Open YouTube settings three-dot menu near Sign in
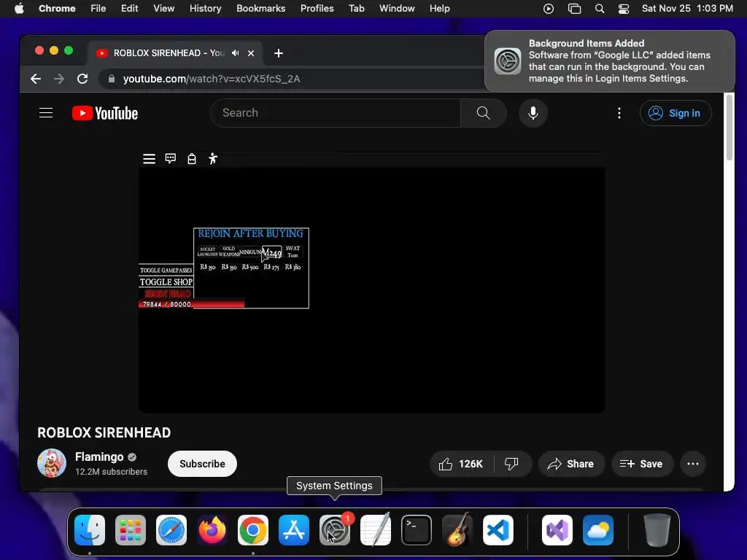This screenshot has width=747, height=560. click(x=619, y=113)
